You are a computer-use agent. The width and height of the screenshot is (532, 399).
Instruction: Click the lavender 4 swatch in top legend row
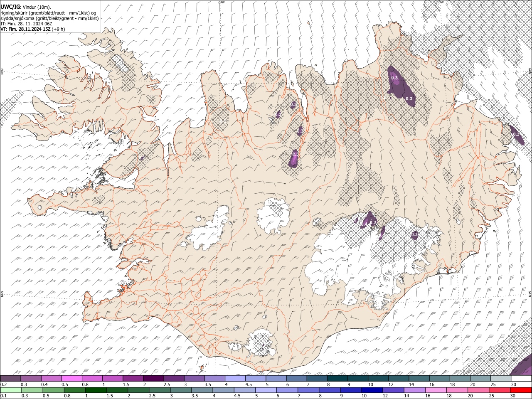click(235, 379)
